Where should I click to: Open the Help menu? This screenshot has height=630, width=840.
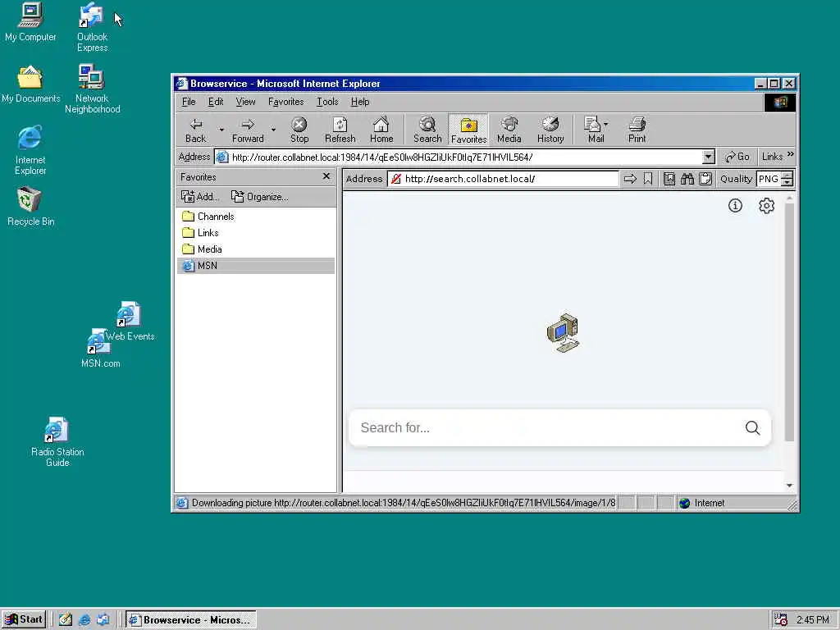(x=360, y=102)
